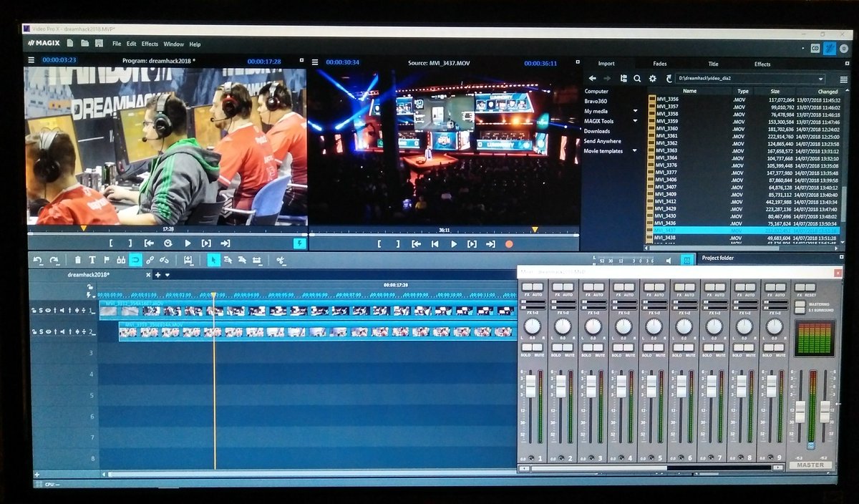Viewport: 859px width, 504px height.
Task: Click the channel 4 pan knob
Action: [623, 326]
